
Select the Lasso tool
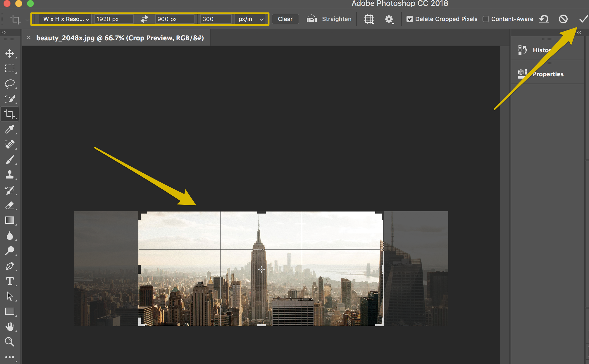coord(10,84)
